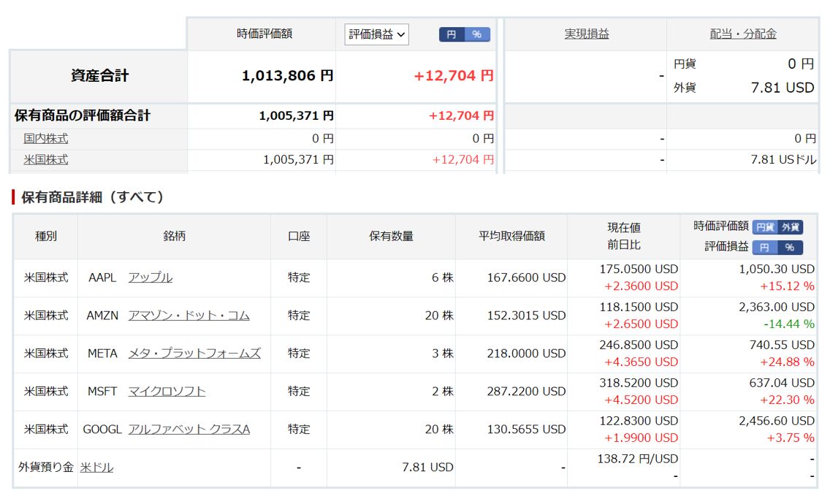Open the アマゾン・ドット・コム stock link
Image resolution: width=830 pixels, height=504 pixels.
pos(189,316)
